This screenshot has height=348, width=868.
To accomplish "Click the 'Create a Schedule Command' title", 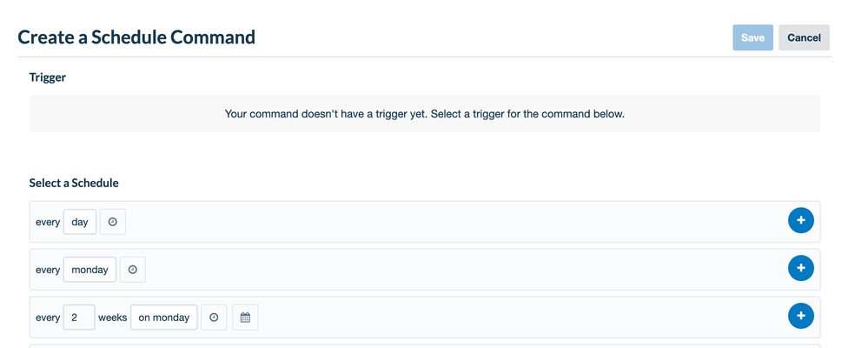I will (136, 37).
